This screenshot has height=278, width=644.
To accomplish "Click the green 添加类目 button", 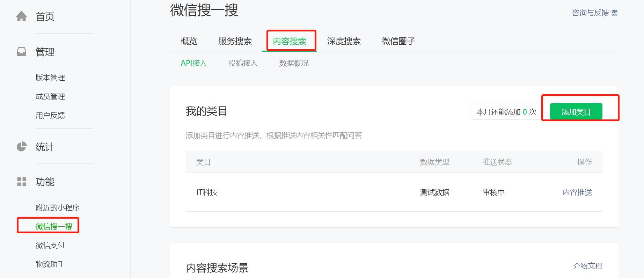I will 576,112.
